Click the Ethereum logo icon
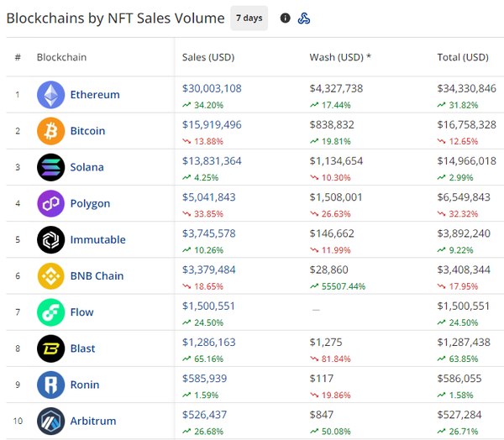504x440 pixels. 50,95
